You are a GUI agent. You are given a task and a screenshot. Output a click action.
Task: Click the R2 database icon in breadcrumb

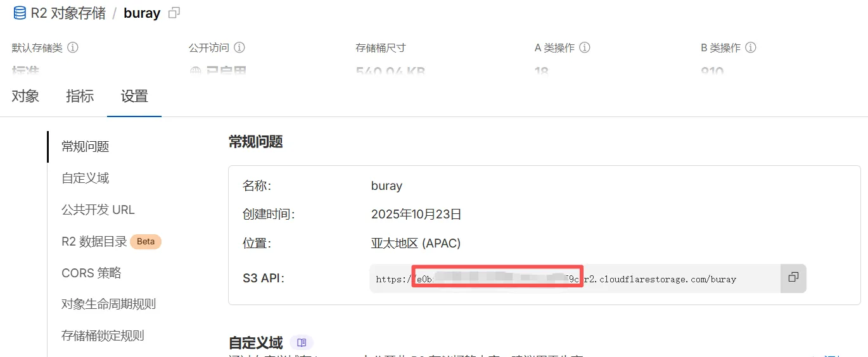click(20, 13)
